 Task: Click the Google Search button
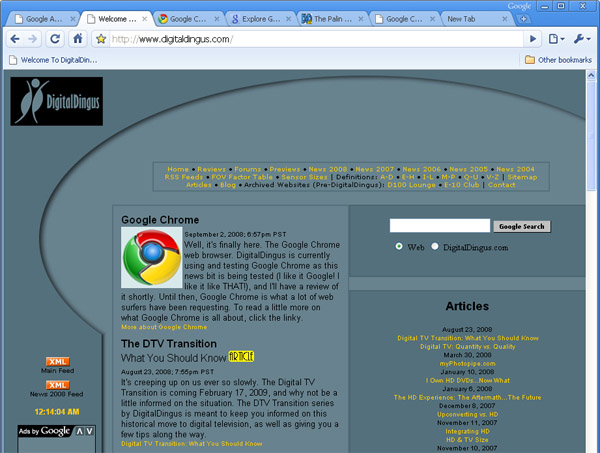point(522,226)
